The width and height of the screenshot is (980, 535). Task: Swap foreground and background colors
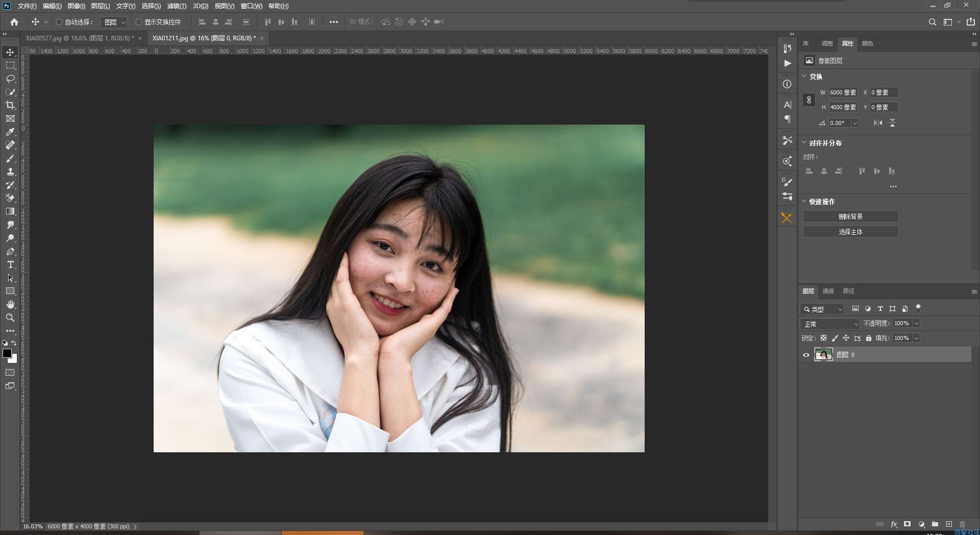coord(14,343)
